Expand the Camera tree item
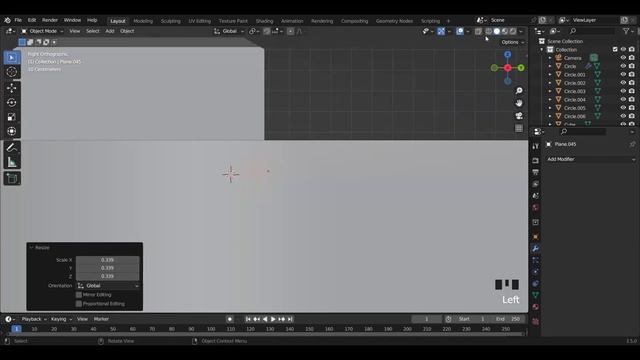The width and height of the screenshot is (640, 360). [550, 58]
